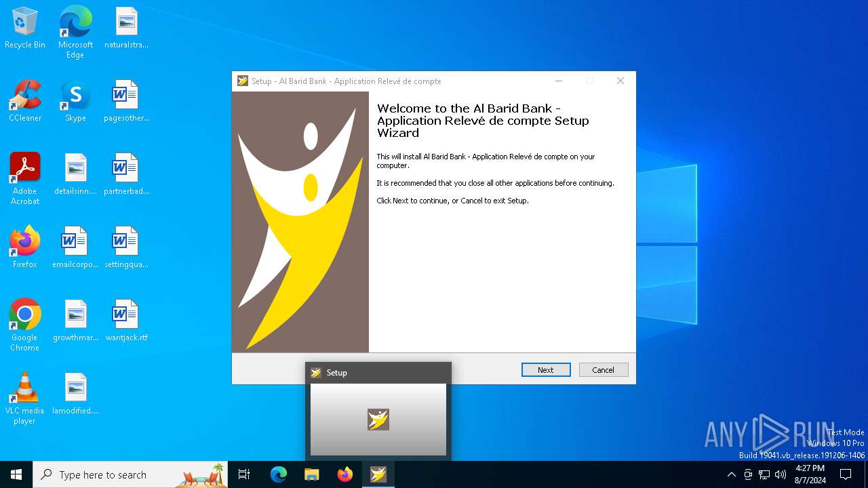Open the taskbar clock and date
This screenshot has width=868, height=488.
(x=810, y=474)
